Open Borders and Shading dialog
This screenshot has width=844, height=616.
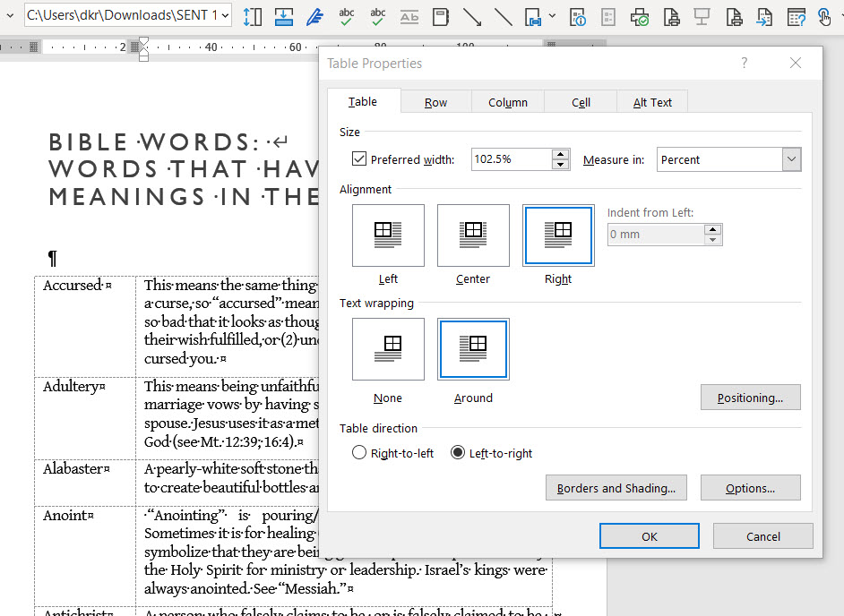pos(616,487)
